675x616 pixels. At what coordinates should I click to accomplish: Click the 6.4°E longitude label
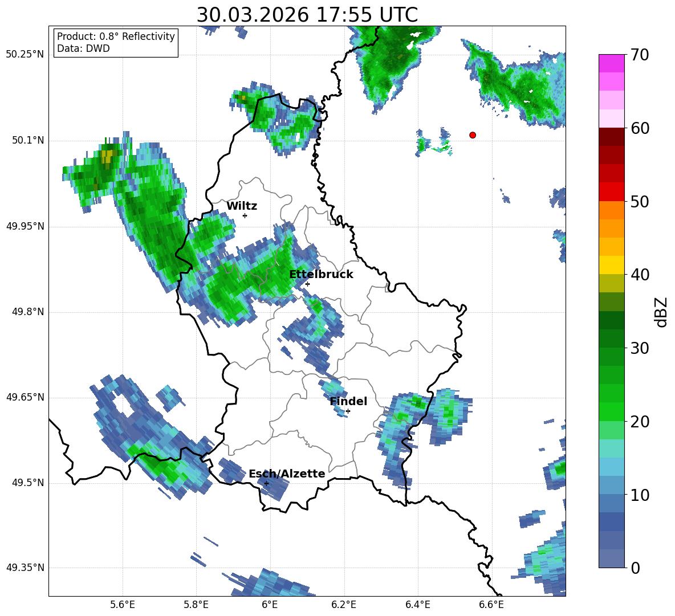click(x=417, y=605)
